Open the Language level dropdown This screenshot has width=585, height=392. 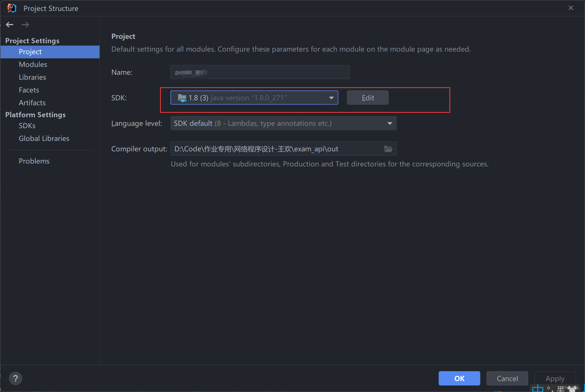(x=389, y=123)
